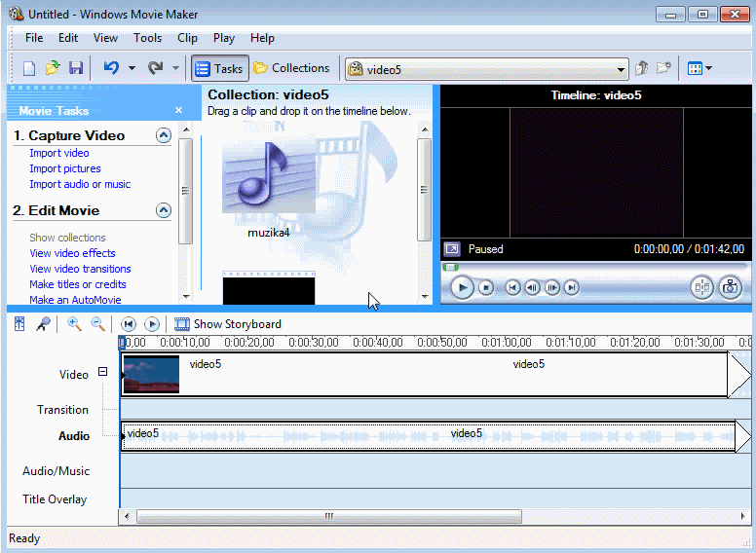756x553 pixels.
Task: Redo the last action
Action: click(x=155, y=68)
